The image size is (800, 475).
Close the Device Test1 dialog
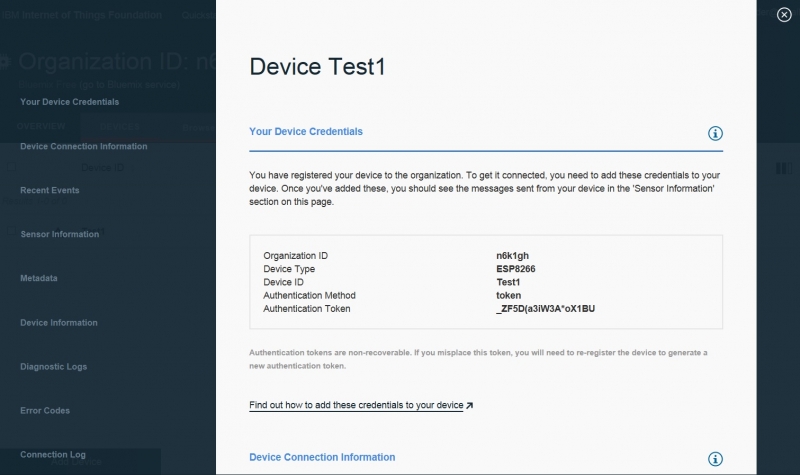tap(784, 15)
